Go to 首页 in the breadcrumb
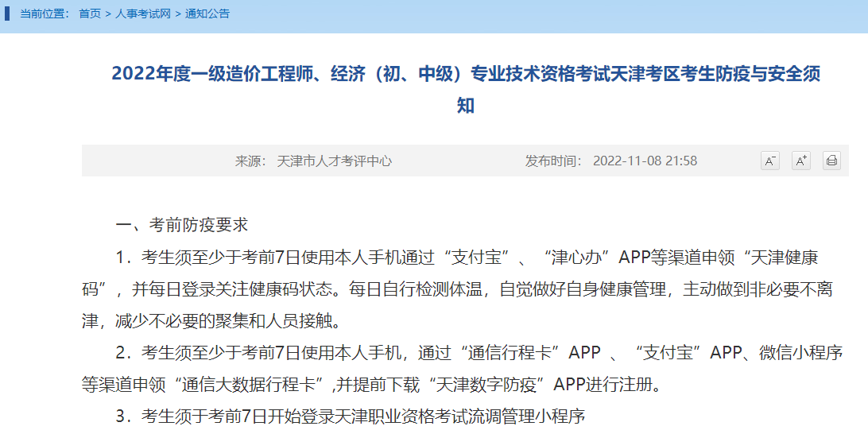This screenshot has width=868, height=430. [90, 14]
